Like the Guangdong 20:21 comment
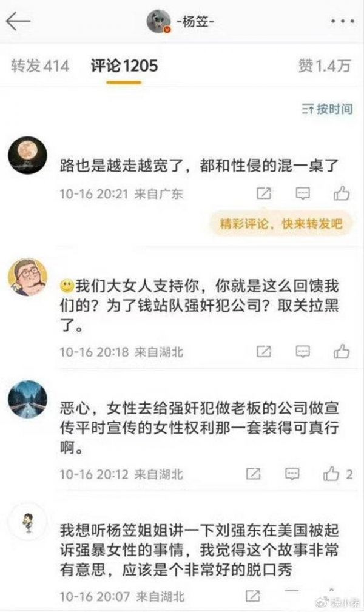This screenshot has width=364, height=612. coord(342,193)
